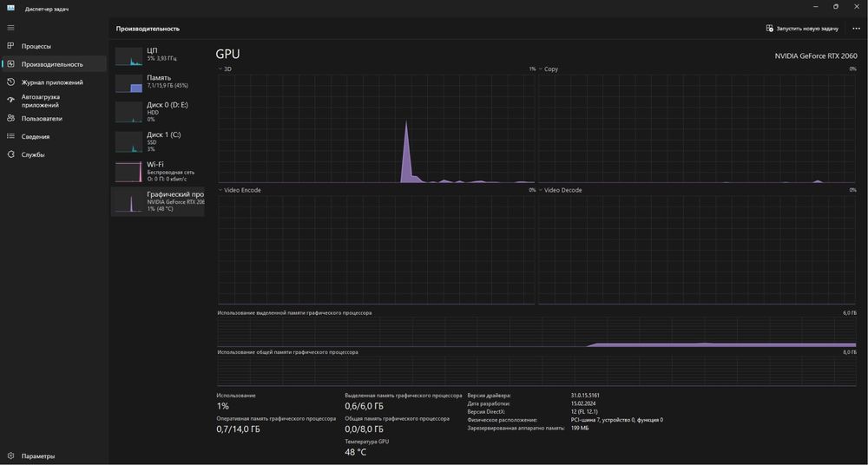
Task: Click the Автозагрузка startup gauge icon
Action: pyautogui.click(x=10, y=100)
